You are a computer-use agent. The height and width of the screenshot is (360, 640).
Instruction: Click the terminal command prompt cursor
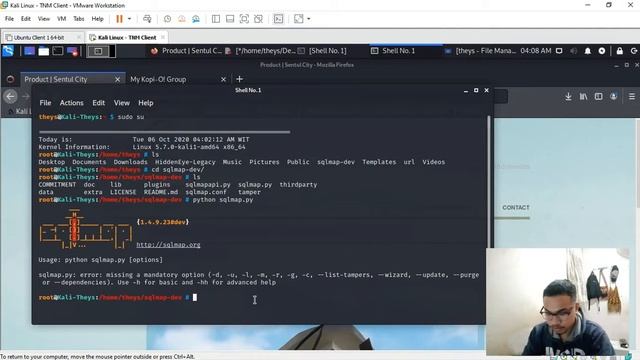tap(195, 298)
